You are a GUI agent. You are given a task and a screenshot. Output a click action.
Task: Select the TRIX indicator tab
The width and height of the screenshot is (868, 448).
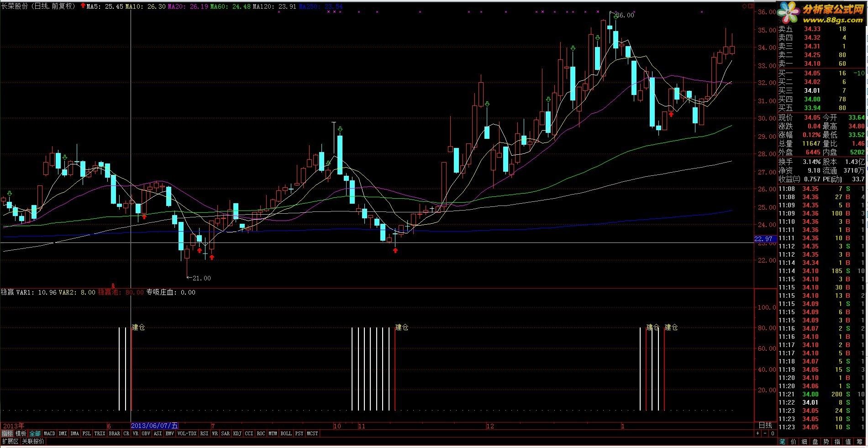click(x=100, y=433)
